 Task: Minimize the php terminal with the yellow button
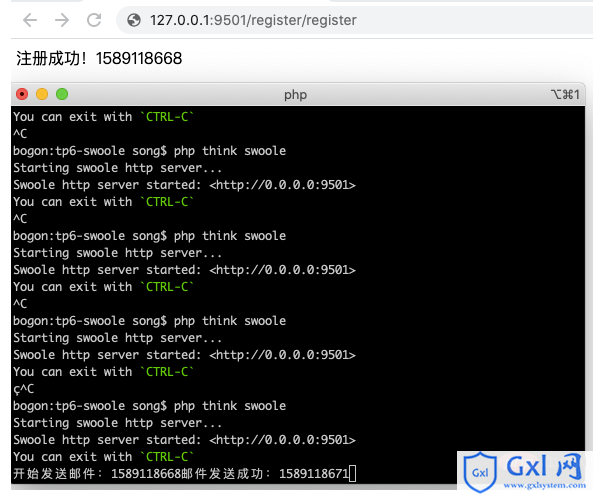click(x=42, y=94)
